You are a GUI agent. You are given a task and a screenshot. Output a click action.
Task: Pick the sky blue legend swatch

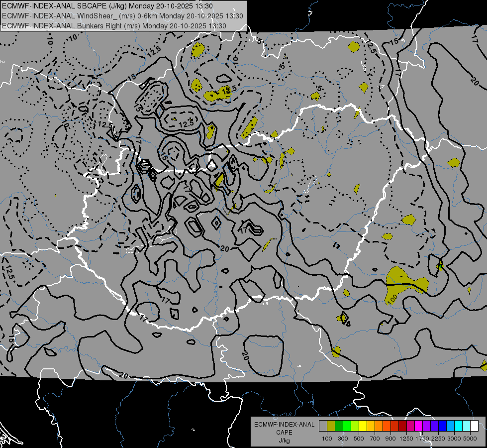pos(451,426)
